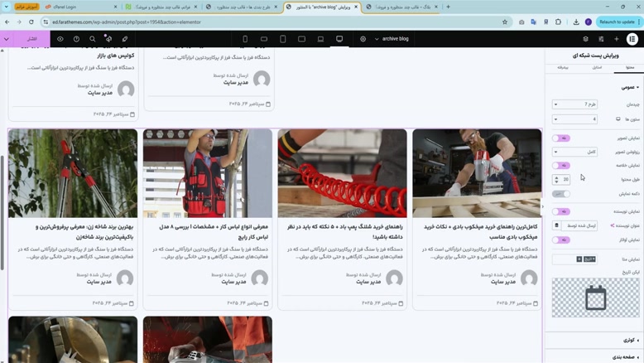Viewport: 644px width, 363px height.
Task: Open the Elementor finder search icon
Action: point(93,39)
